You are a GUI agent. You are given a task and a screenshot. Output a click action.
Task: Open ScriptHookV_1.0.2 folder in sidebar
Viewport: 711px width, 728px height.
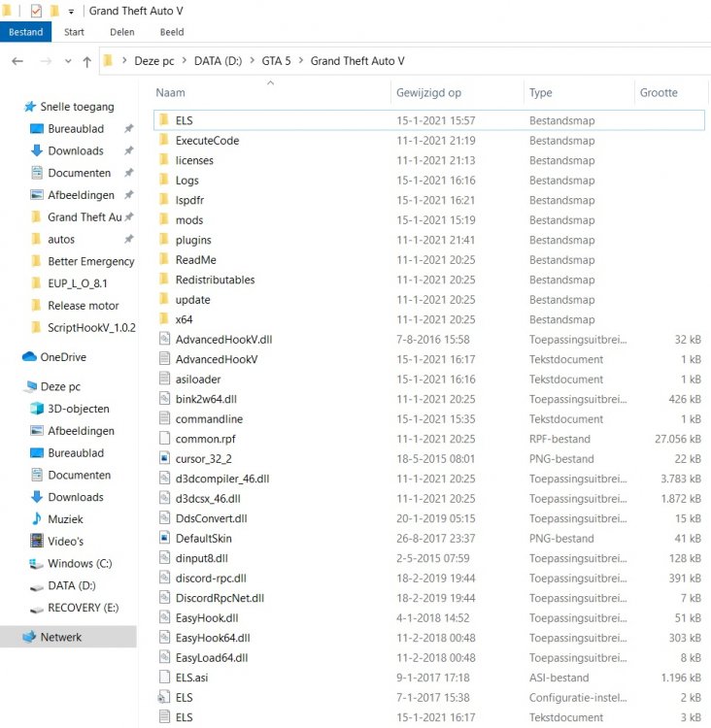[91, 328]
